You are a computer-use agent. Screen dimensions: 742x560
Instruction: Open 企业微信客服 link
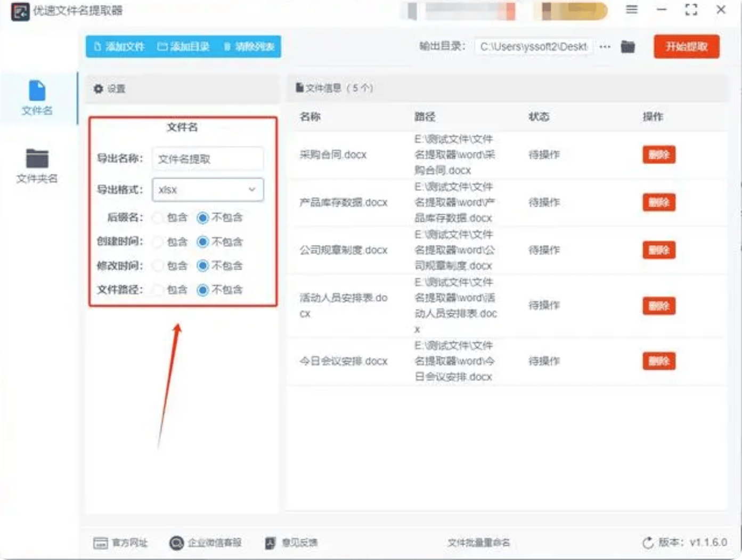[x=206, y=543]
